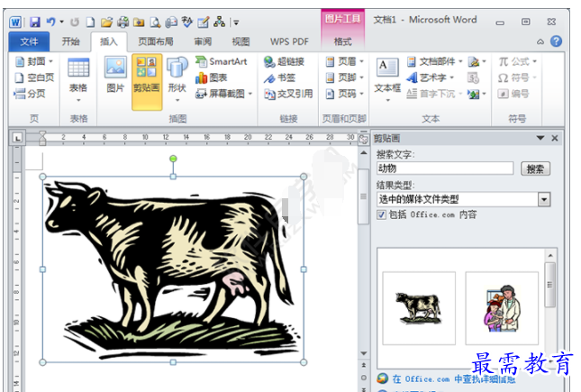581x392 pixels.
Task: Switch to 页面布局 Page Layout tab
Action: 156,41
